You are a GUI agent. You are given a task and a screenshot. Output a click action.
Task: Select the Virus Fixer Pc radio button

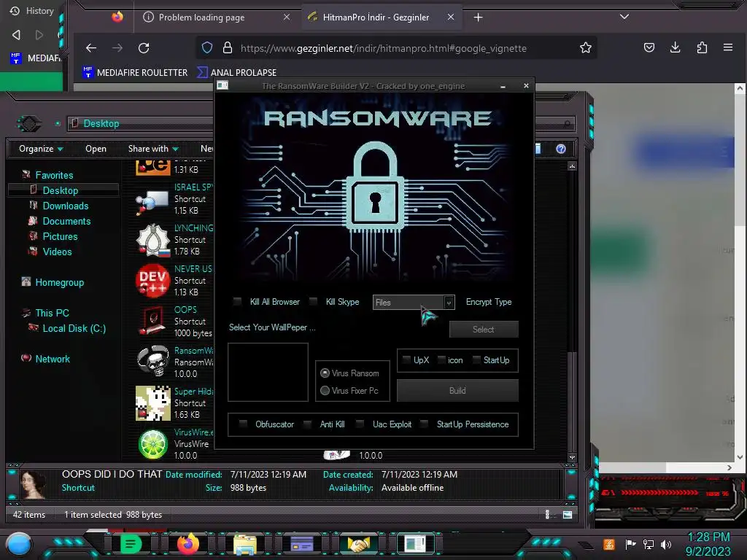tap(325, 391)
